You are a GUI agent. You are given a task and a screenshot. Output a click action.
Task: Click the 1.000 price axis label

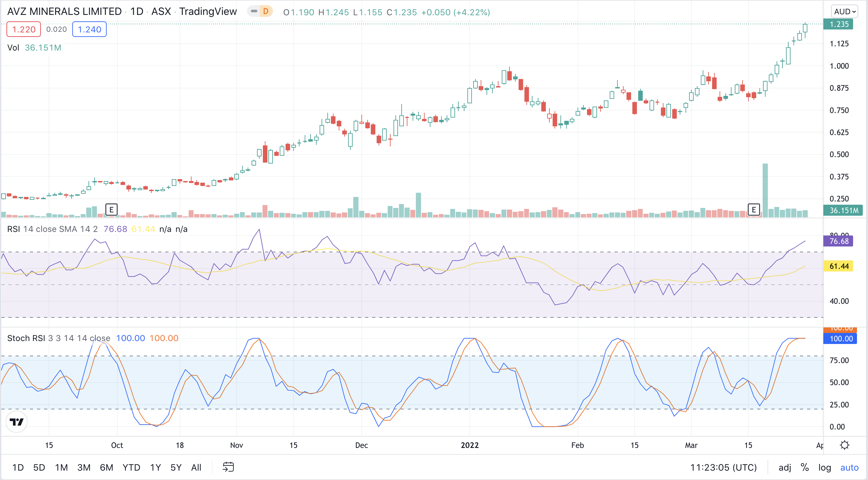click(x=839, y=66)
